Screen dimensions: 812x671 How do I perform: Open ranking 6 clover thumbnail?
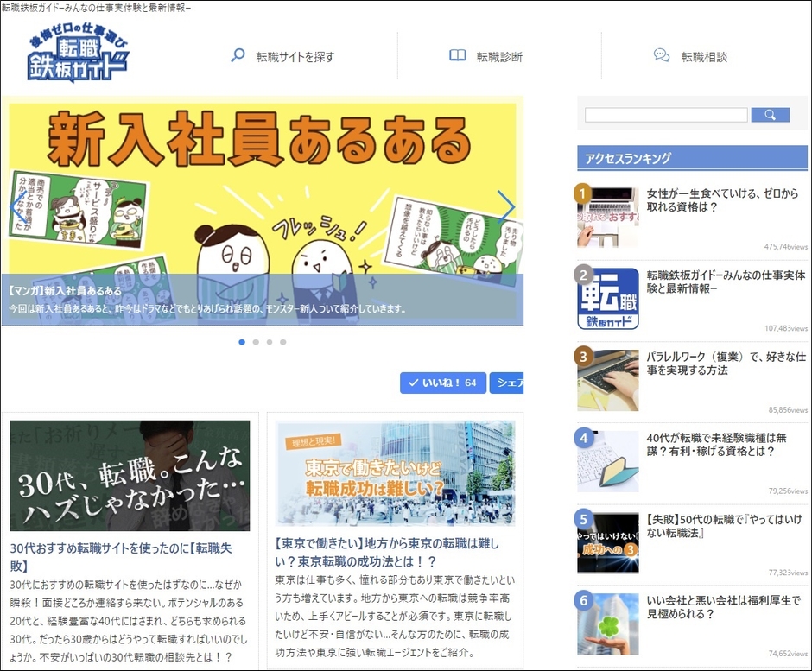pos(608,624)
